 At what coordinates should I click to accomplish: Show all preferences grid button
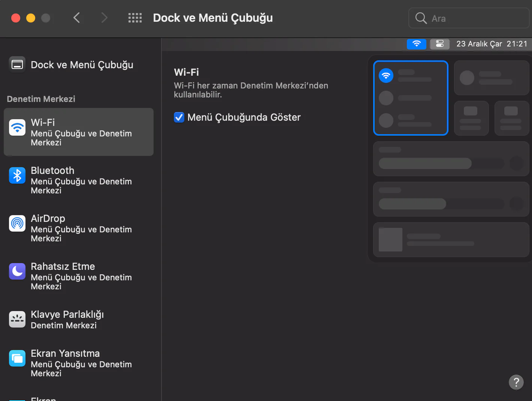[x=135, y=18]
